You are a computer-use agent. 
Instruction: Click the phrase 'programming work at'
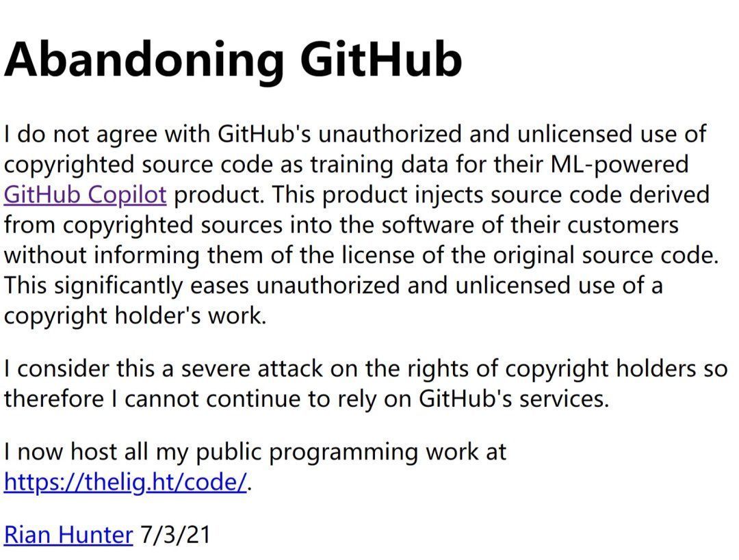point(388,452)
